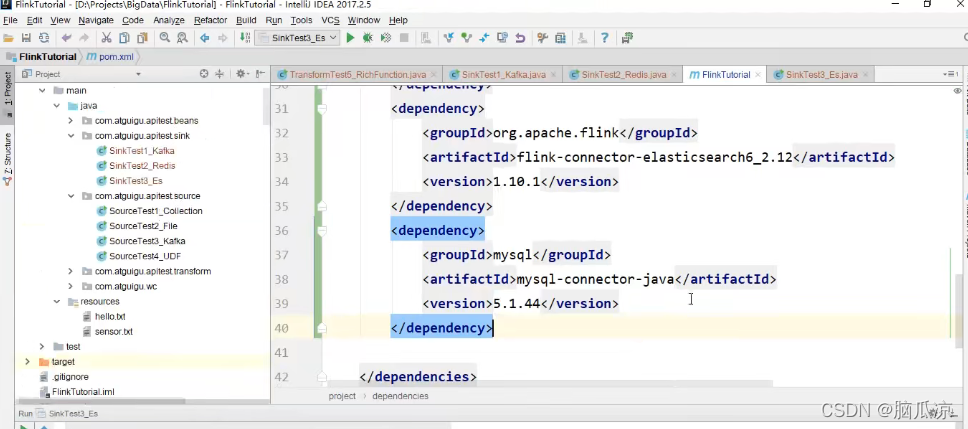Toggle the Structure tool window
968x429 pixels.
click(x=8, y=158)
